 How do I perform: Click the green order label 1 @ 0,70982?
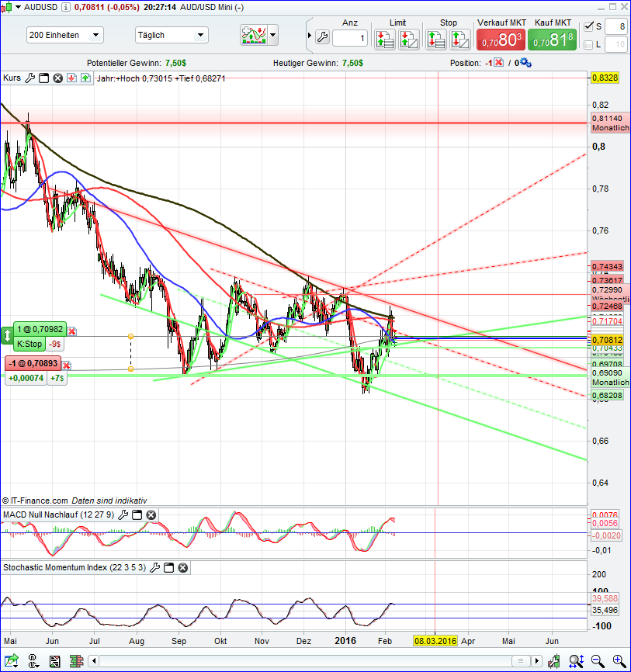[x=40, y=329]
